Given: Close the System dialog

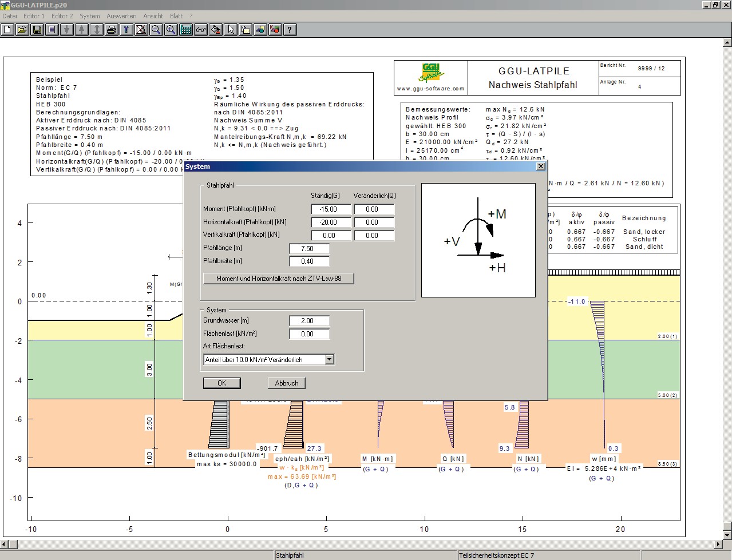Looking at the screenshot, I should (x=540, y=166).
